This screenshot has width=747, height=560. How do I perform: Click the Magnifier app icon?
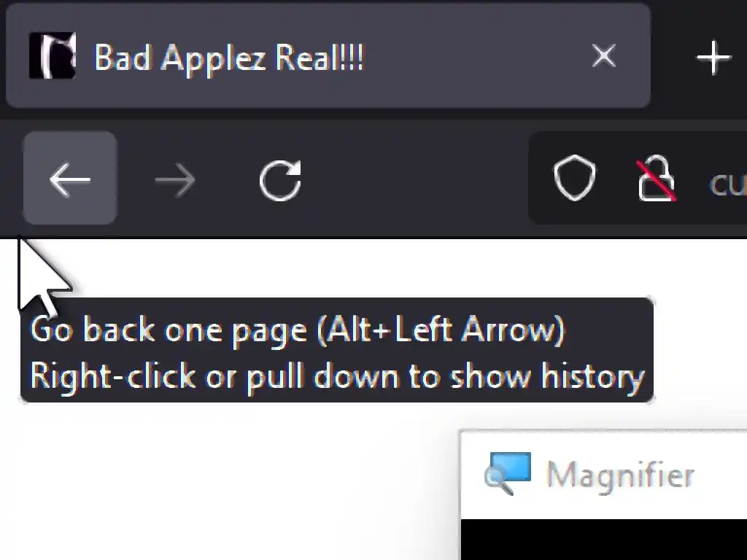tap(508, 473)
